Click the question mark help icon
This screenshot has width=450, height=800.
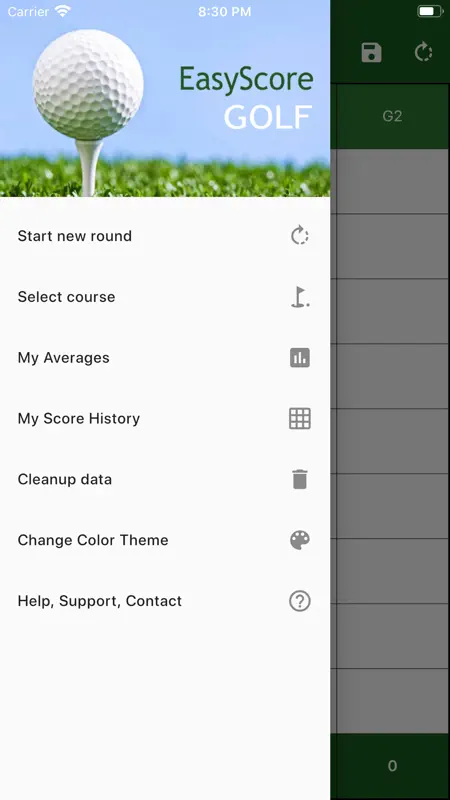(x=299, y=601)
